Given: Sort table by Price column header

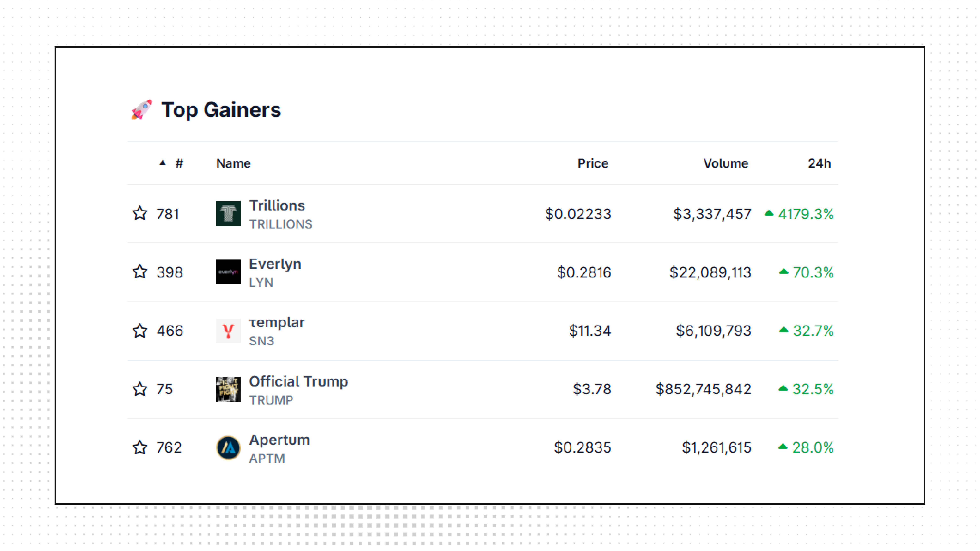Looking at the screenshot, I should tap(592, 163).
